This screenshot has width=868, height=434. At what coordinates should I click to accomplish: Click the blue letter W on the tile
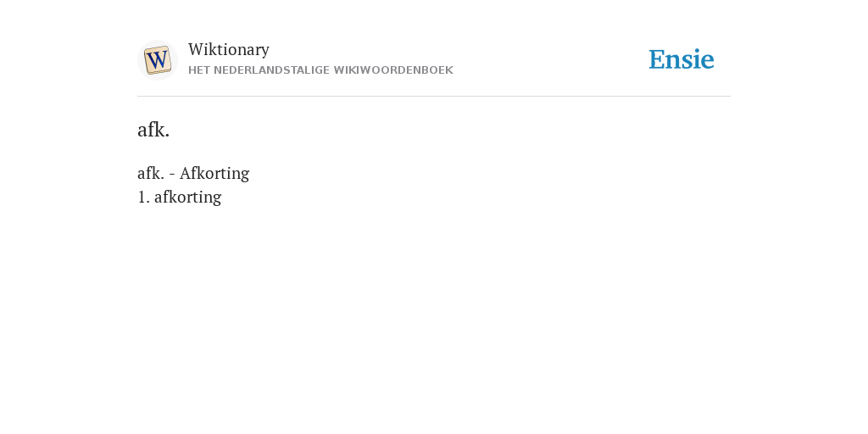[157, 60]
